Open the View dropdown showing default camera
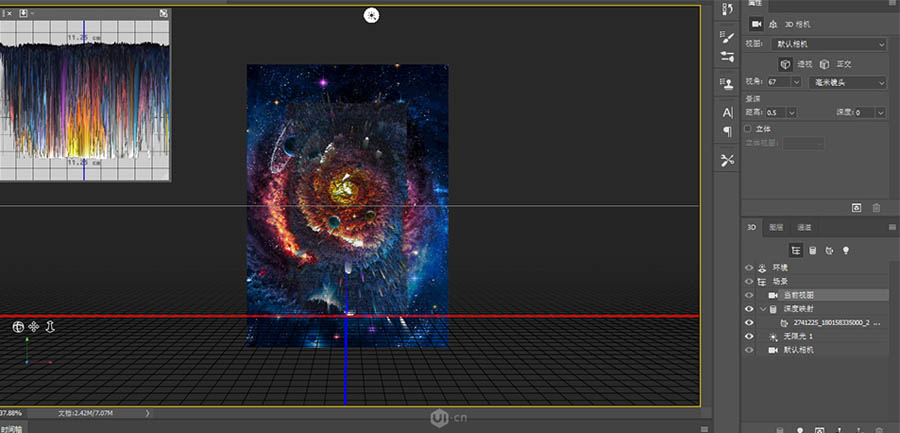Screen dimensions: 900x433 point(829,44)
